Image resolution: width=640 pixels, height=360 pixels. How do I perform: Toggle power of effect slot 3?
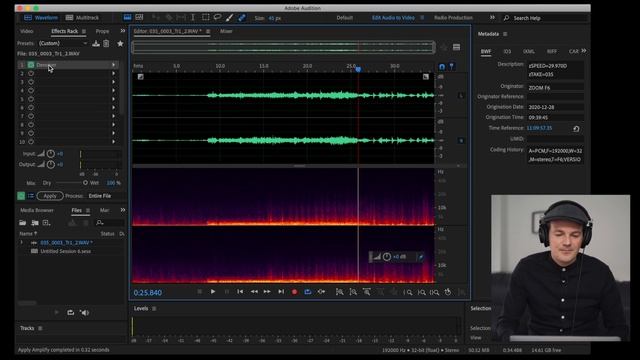click(31, 82)
